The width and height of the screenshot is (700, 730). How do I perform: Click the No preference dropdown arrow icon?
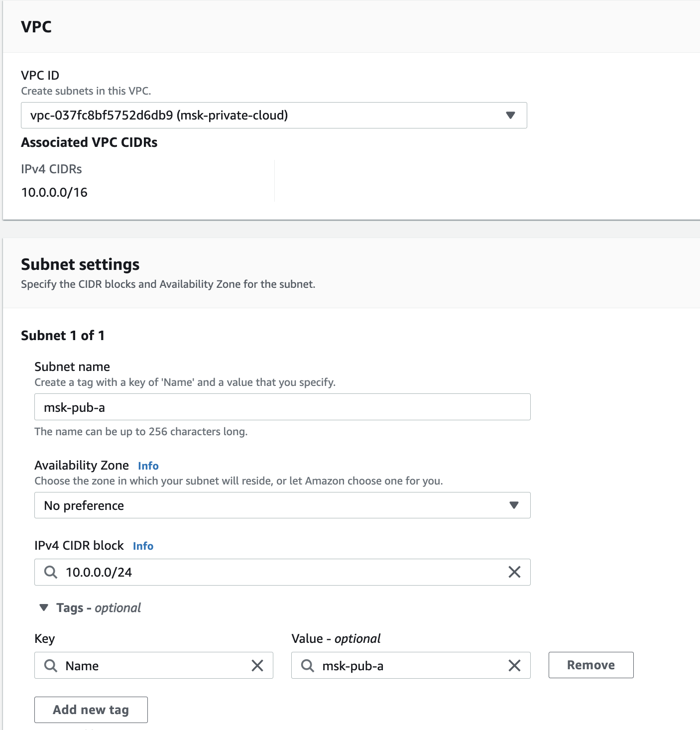pos(514,505)
